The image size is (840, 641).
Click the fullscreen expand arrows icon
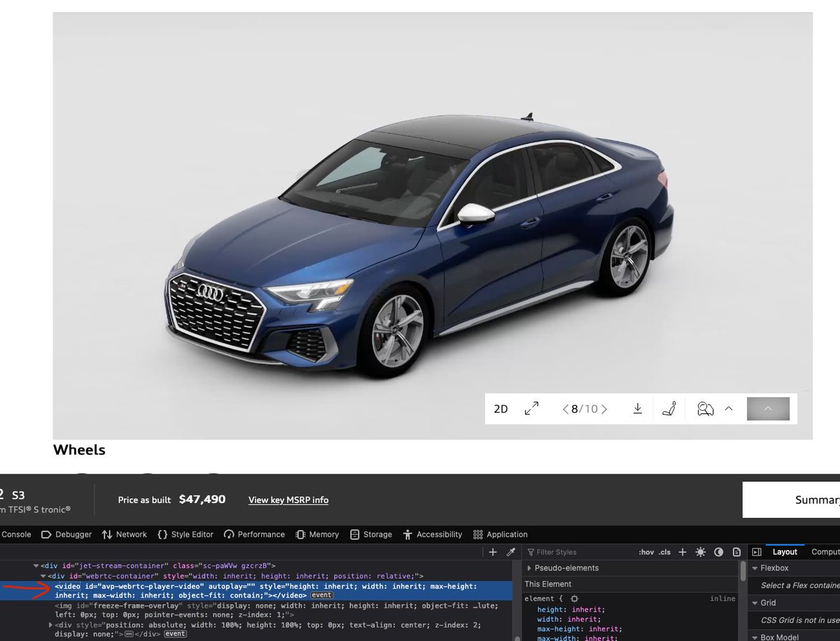tap(532, 409)
